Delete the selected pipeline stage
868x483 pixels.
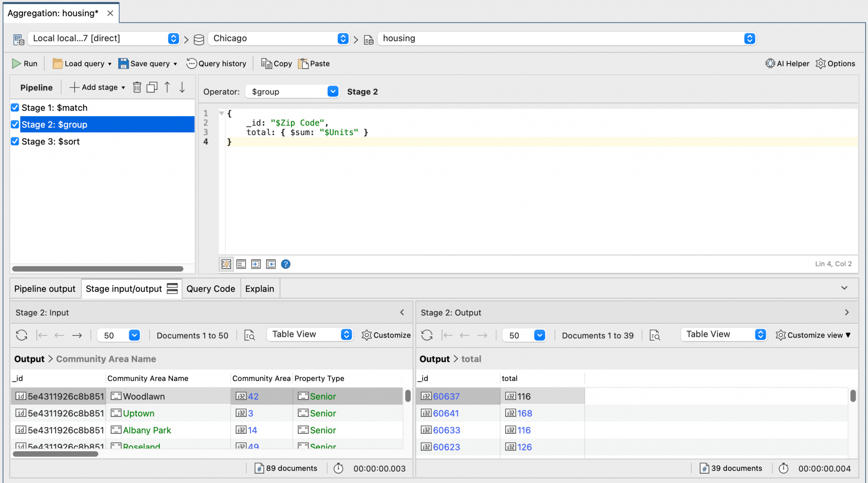137,87
